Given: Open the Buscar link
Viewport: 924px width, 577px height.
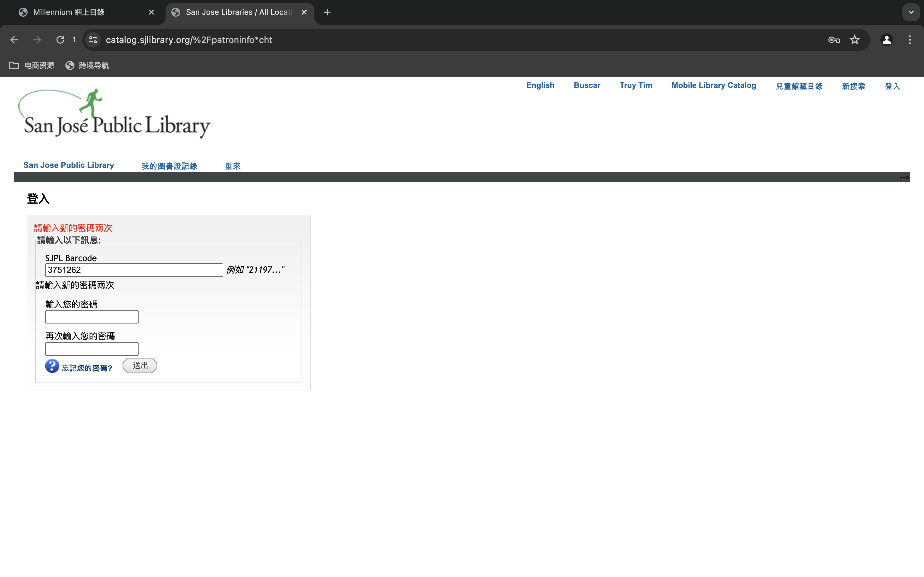Looking at the screenshot, I should click(x=587, y=85).
